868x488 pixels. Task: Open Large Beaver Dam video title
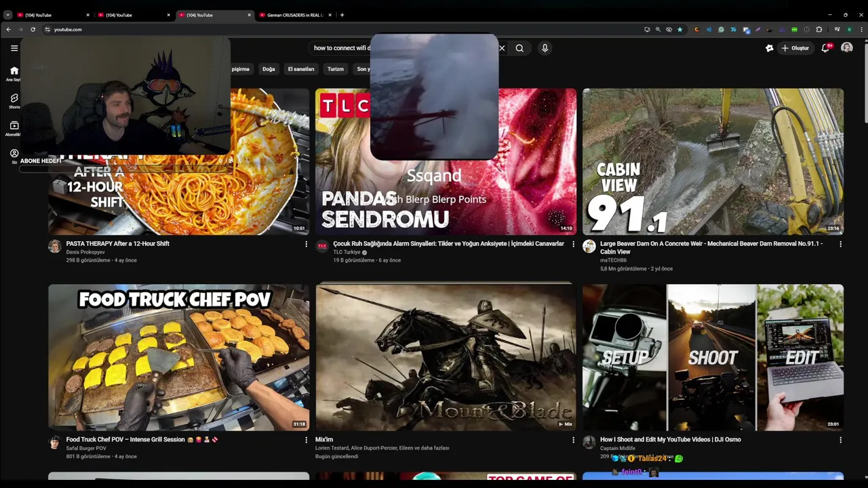click(711, 247)
